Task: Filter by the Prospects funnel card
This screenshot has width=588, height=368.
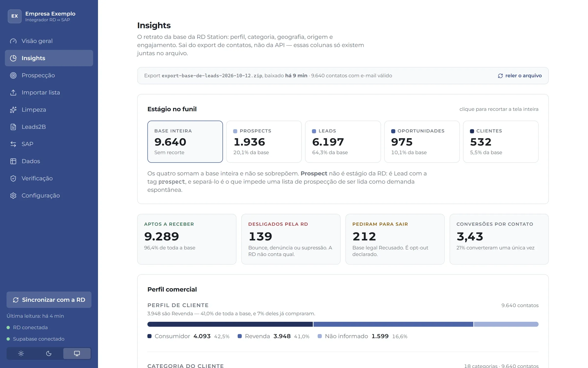Action: (264, 142)
